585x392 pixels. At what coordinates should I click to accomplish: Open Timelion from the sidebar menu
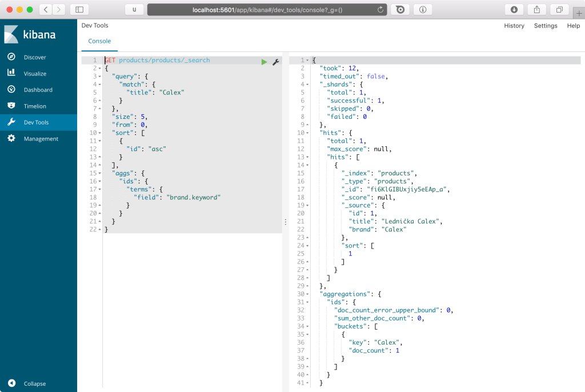coord(35,106)
